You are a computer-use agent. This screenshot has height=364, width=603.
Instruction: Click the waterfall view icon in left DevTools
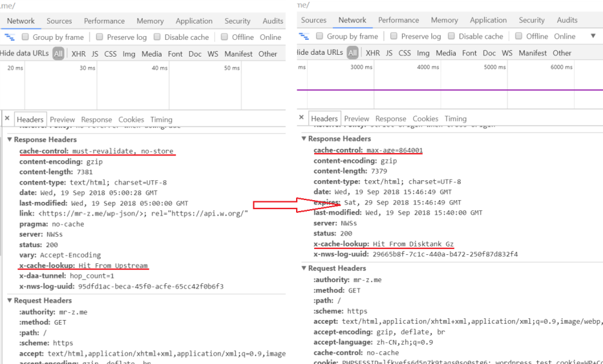pyautogui.click(x=9, y=37)
